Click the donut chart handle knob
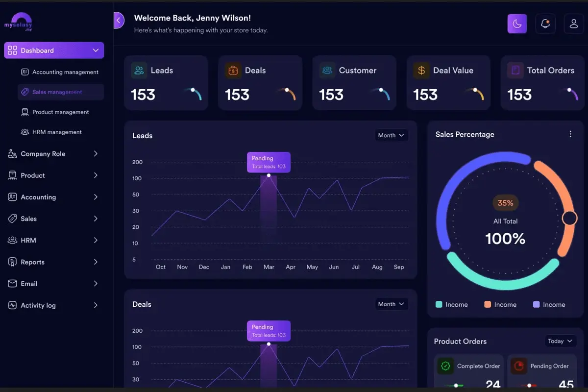This screenshot has width=588, height=392. pyautogui.click(x=569, y=218)
